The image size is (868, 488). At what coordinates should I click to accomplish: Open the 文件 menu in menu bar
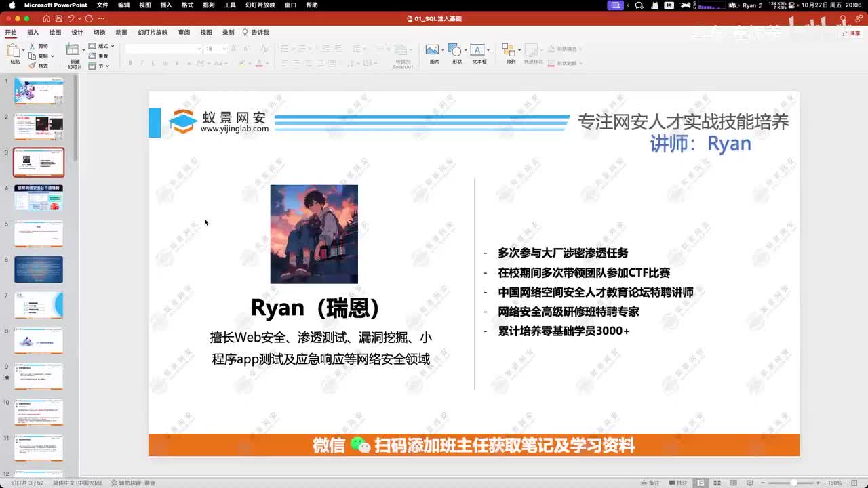(x=102, y=5)
